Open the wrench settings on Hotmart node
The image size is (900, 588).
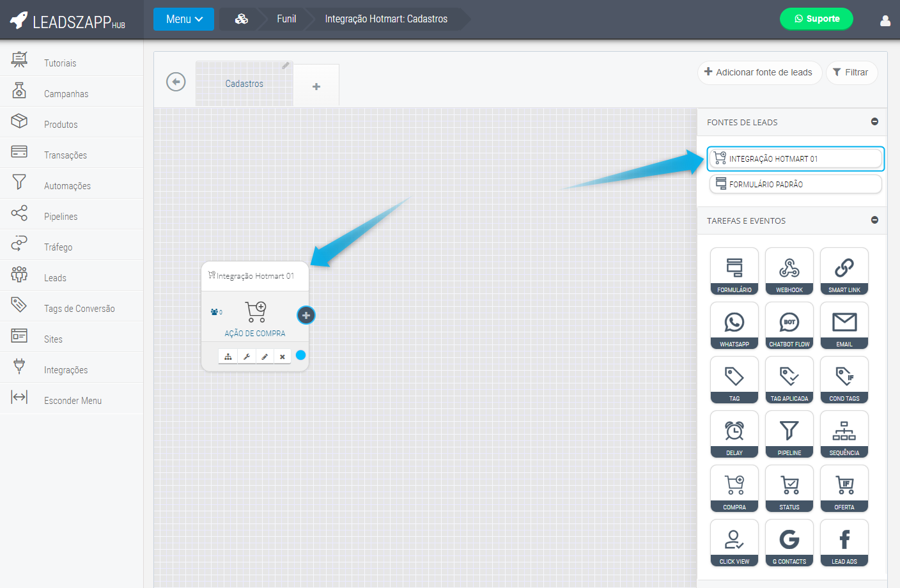click(x=246, y=357)
